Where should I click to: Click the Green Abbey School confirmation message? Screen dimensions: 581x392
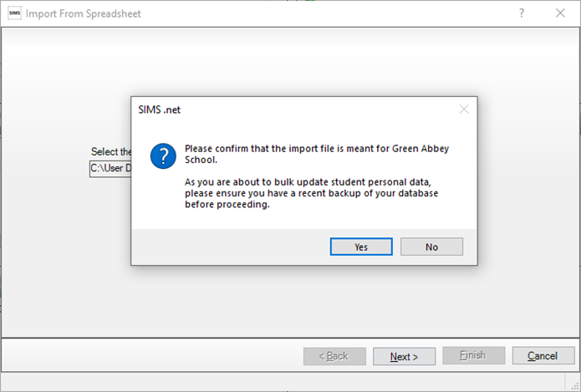(x=314, y=153)
